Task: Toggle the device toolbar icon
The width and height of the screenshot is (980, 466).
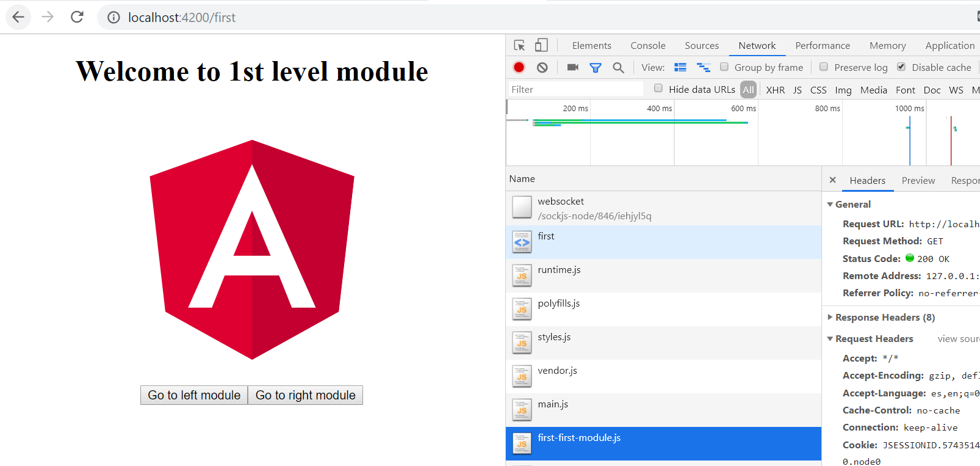Action: click(541, 45)
